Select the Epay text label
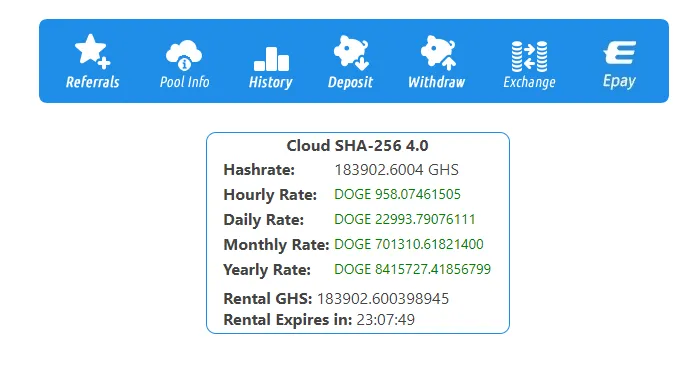The width and height of the screenshot is (690, 369). point(619,81)
